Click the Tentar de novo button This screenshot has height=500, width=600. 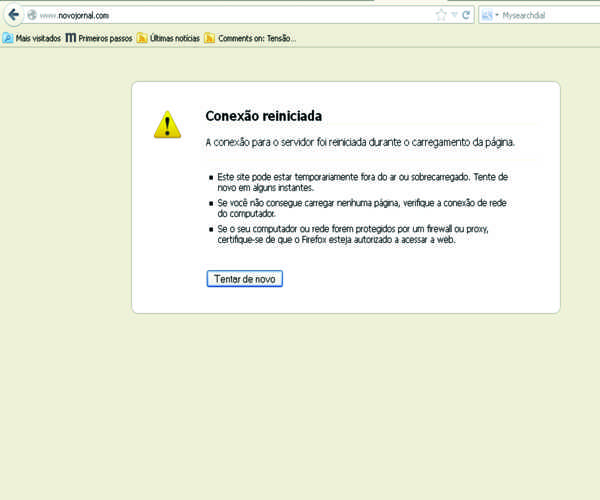tap(245, 279)
